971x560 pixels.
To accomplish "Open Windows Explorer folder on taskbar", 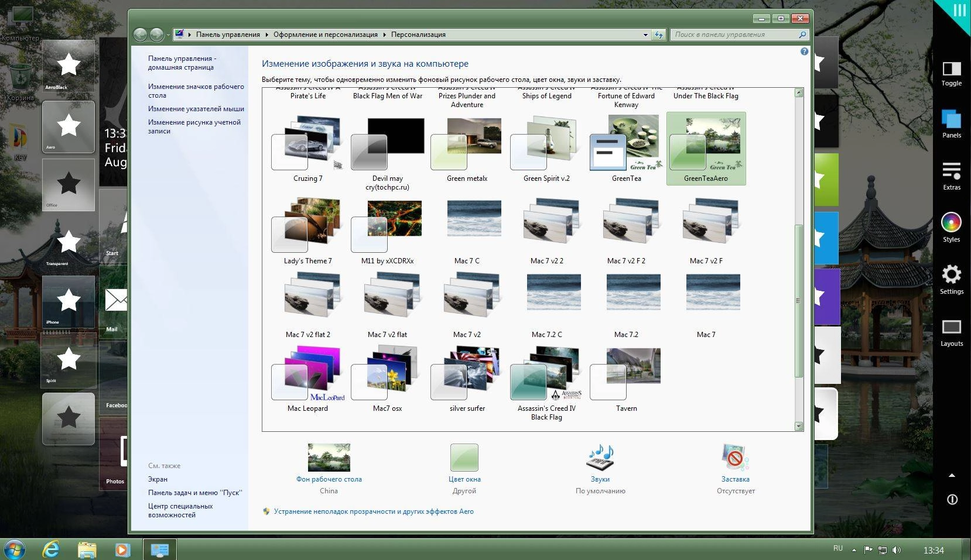I will 87,549.
